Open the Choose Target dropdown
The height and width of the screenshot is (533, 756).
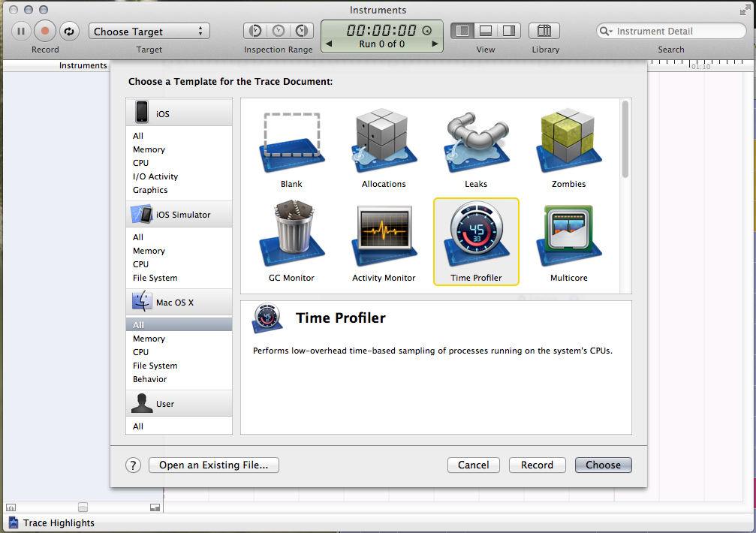(149, 32)
